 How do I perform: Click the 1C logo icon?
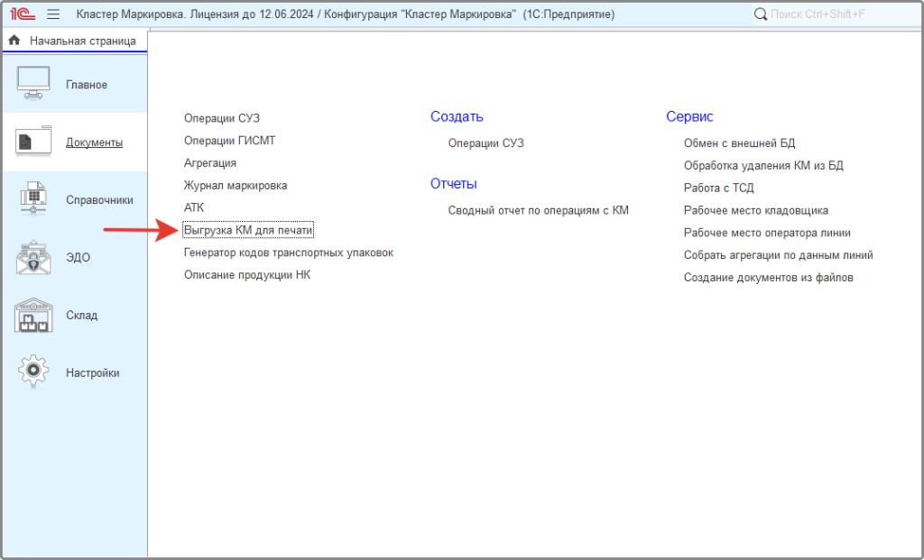click(23, 14)
